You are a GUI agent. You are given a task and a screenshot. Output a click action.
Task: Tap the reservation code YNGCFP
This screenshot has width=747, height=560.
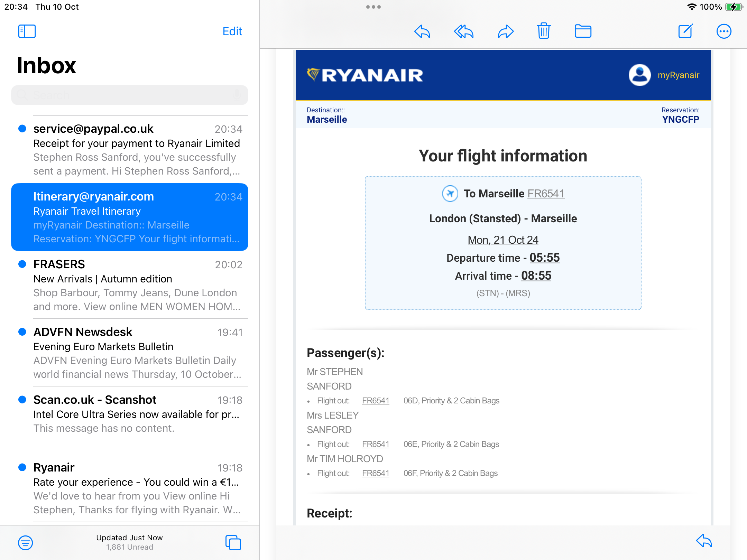[x=681, y=119]
